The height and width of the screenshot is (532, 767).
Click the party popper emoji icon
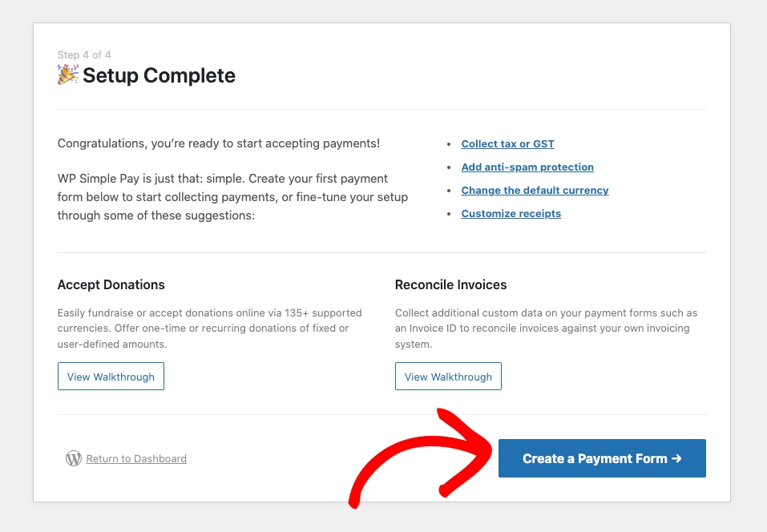coord(67,75)
